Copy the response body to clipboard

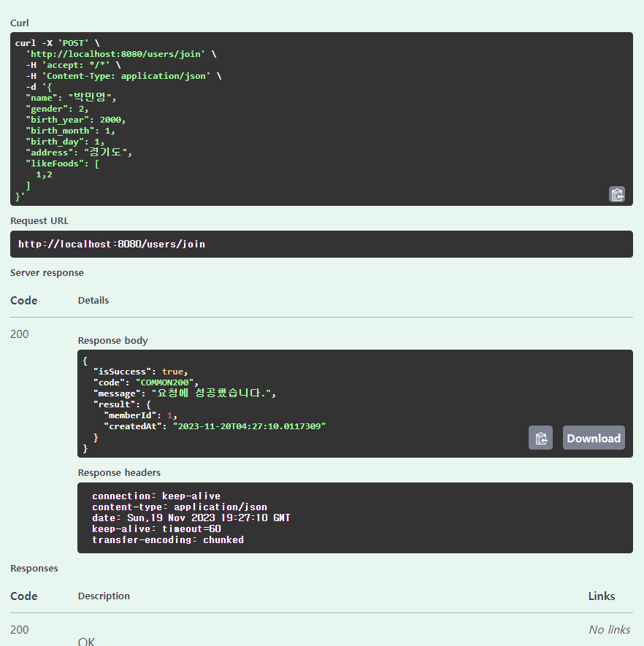540,438
